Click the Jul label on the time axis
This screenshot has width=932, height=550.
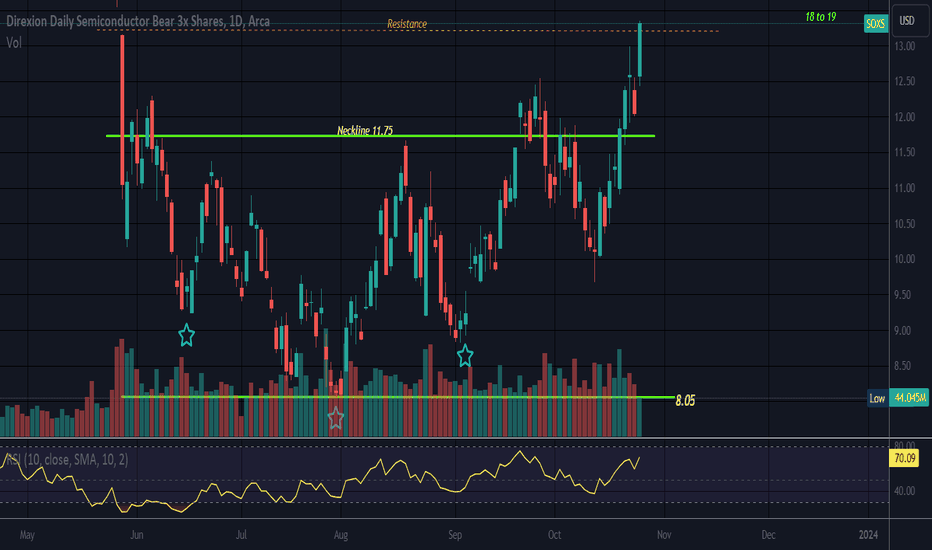coord(241,535)
